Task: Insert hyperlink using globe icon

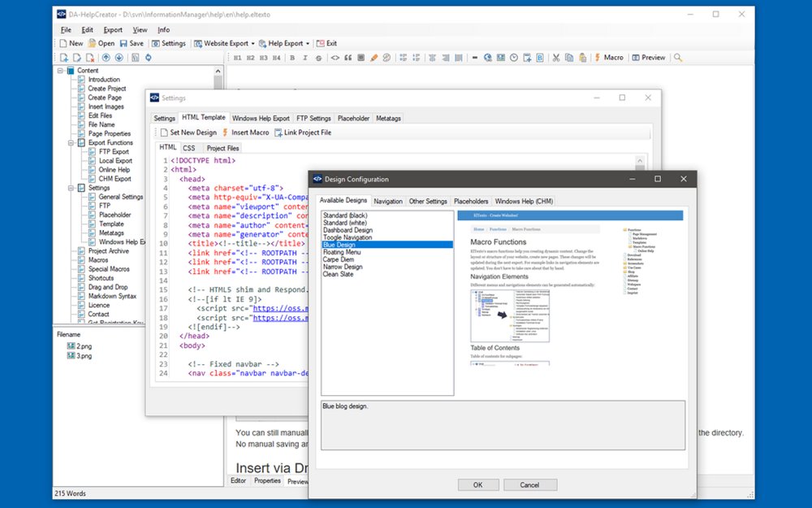Action: 488,58
